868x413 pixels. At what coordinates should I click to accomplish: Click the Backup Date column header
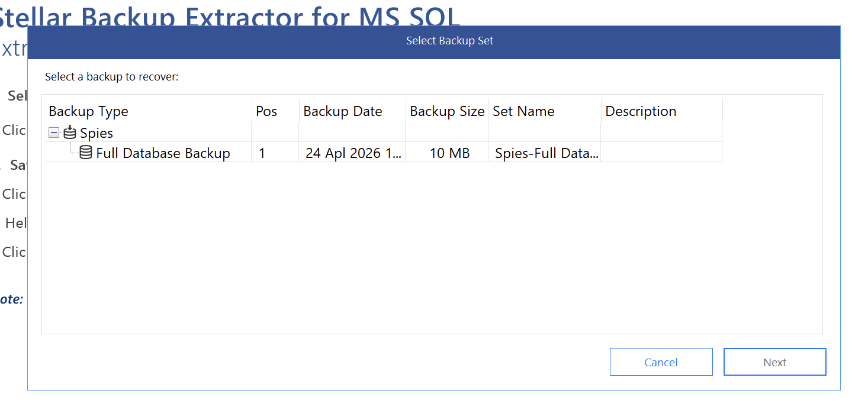tap(352, 111)
